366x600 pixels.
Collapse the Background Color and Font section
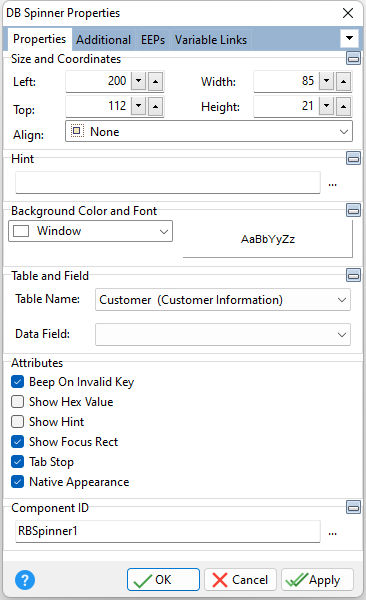pyautogui.click(x=353, y=210)
